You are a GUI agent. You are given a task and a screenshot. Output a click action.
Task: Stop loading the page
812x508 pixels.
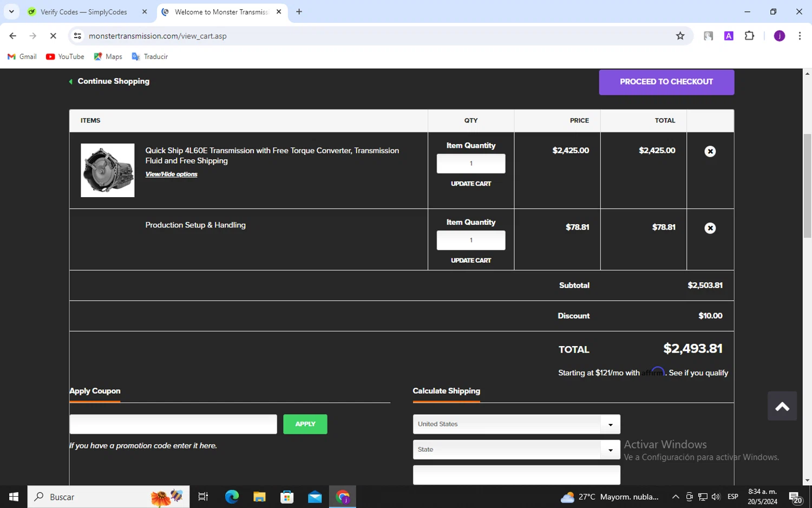(x=53, y=36)
